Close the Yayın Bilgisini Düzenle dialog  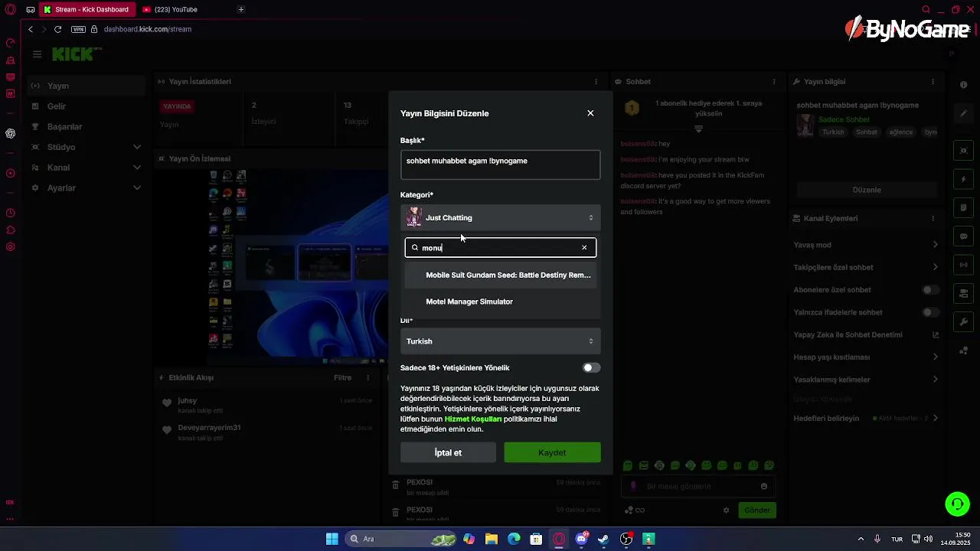pos(590,113)
